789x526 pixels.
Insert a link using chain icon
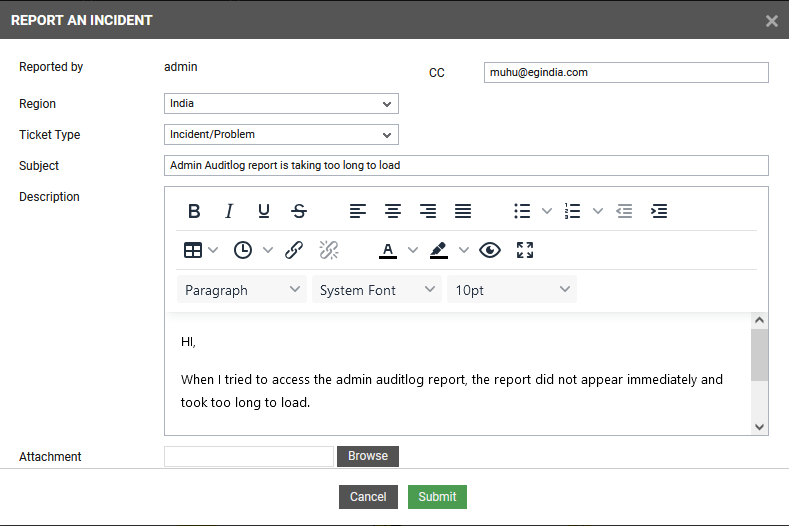click(x=294, y=250)
